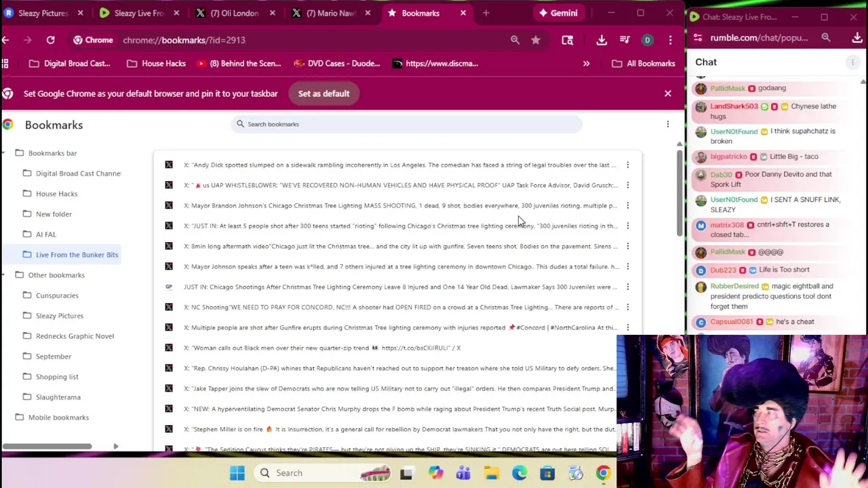The image size is (868, 488).
Task: Open the zoom magnifier in the address bar
Action: (x=515, y=40)
